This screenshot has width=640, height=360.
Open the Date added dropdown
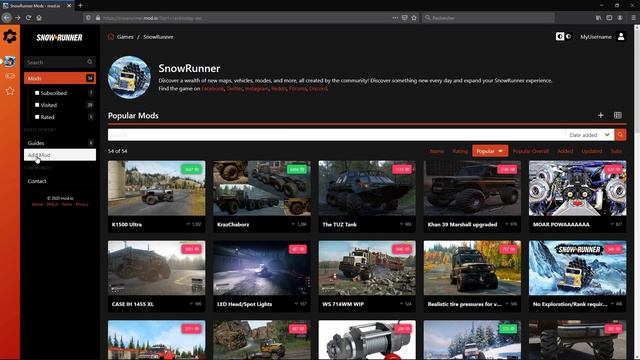point(589,135)
